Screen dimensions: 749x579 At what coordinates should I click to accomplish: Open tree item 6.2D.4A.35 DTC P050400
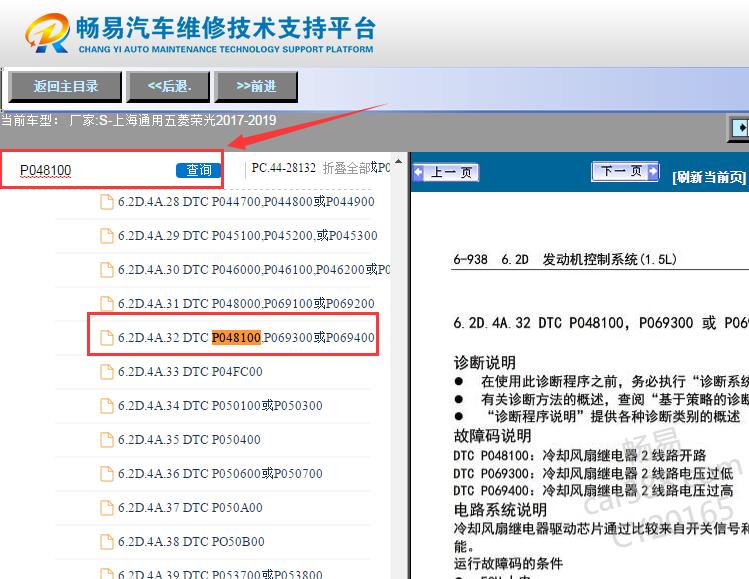point(189,439)
